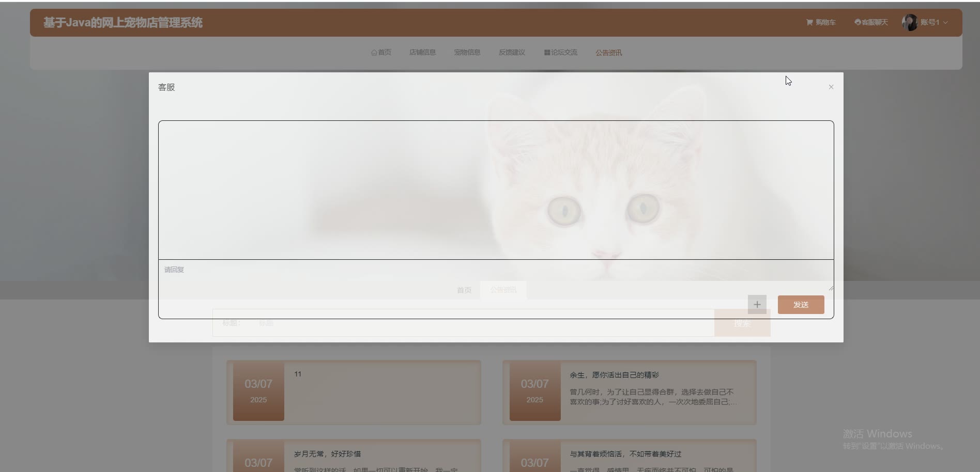Image resolution: width=980 pixels, height=472 pixels.
Task: Expand the 账号1 account dropdown arrow
Action: (x=945, y=23)
